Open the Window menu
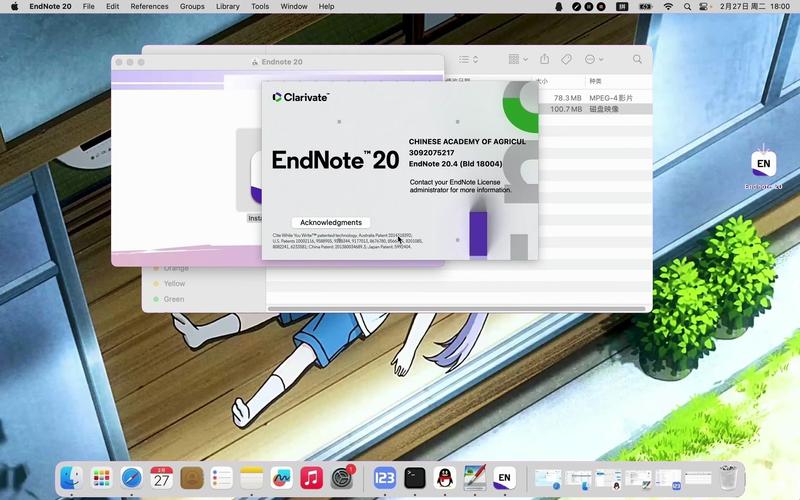Image resolution: width=800 pixels, height=500 pixels. click(294, 7)
